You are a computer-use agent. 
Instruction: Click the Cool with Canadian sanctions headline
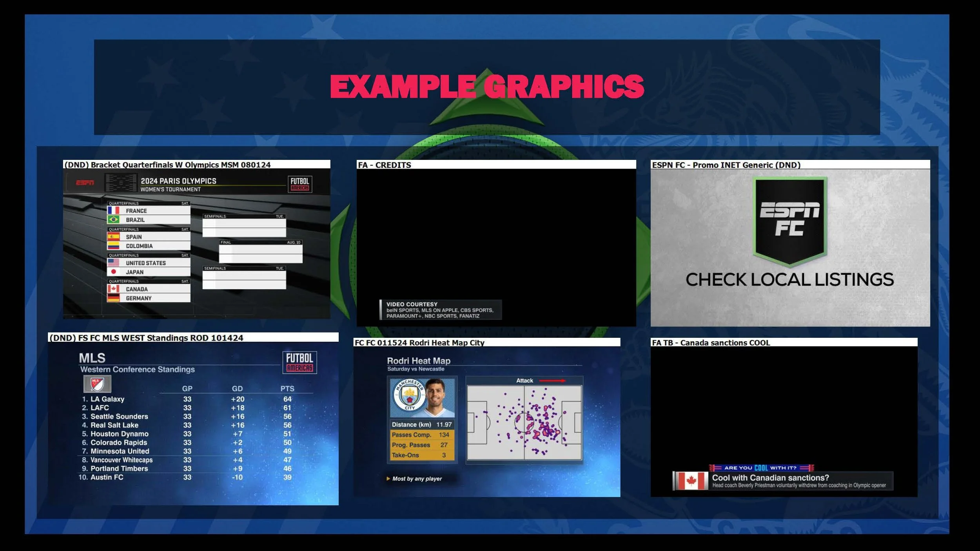770,478
